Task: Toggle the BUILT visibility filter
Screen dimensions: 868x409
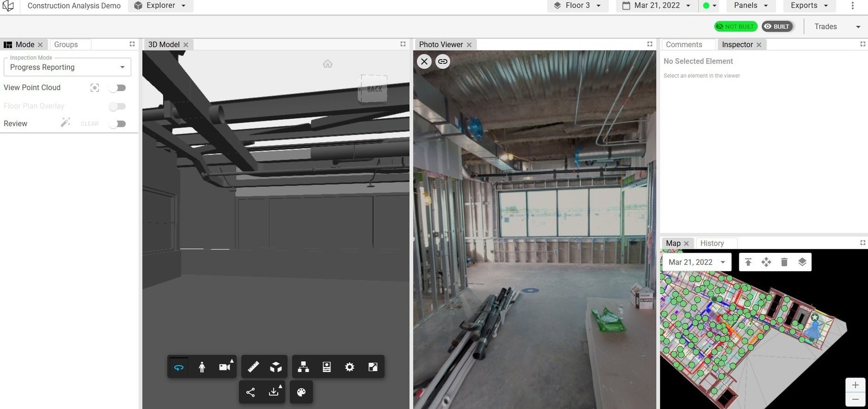Action: point(777,27)
